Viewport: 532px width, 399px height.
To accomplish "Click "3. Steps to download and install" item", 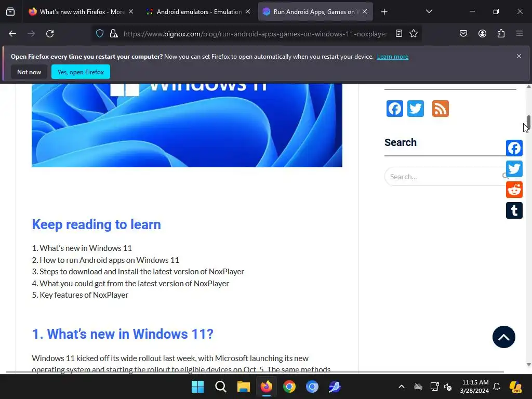I will [138, 271].
